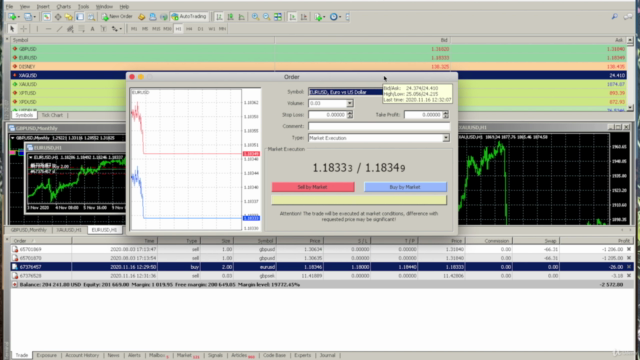Viewport: 640px width, 360px height.
Task: Click the search magnifier in top right
Action: (614, 17)
